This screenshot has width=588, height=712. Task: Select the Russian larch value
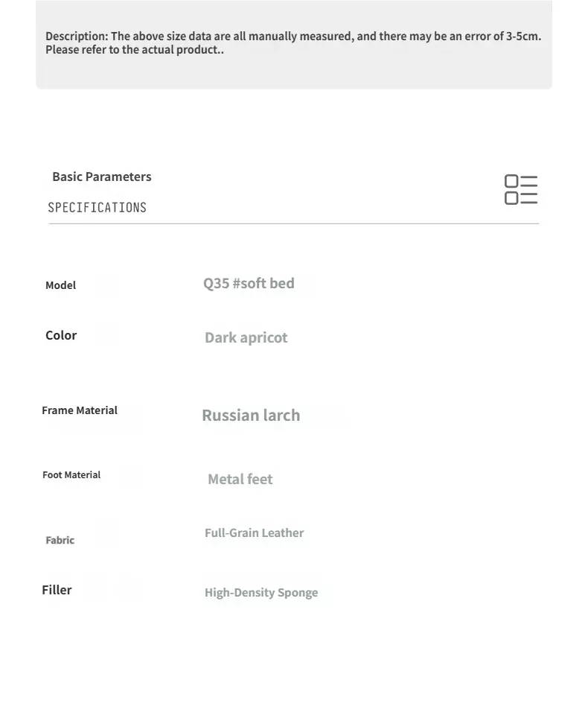click(251, 415)
